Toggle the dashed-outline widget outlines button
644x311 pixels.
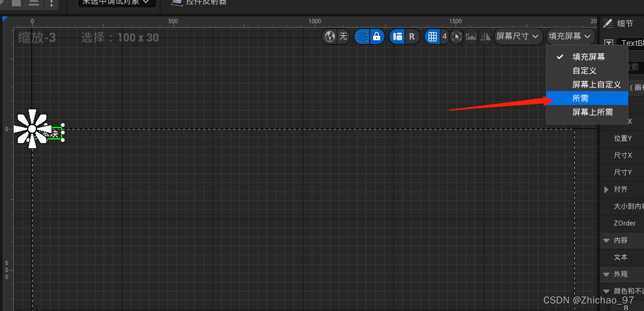pos(363,36)
